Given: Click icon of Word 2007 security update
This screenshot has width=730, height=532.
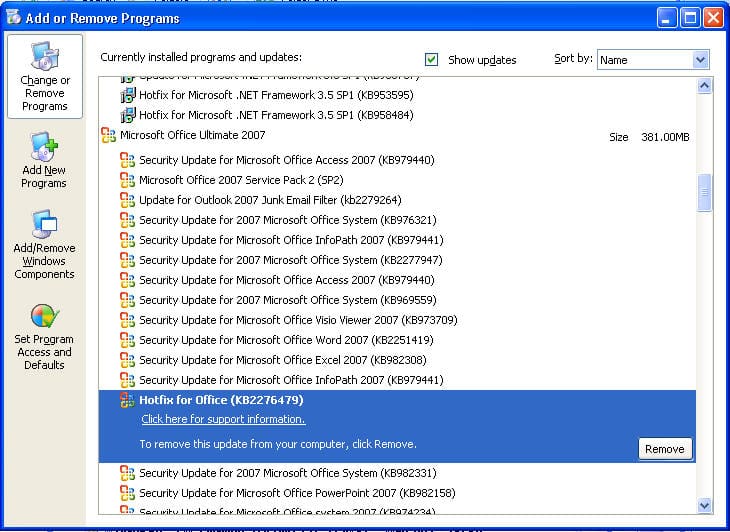Looking at the screenshot, I should (127, 340).
